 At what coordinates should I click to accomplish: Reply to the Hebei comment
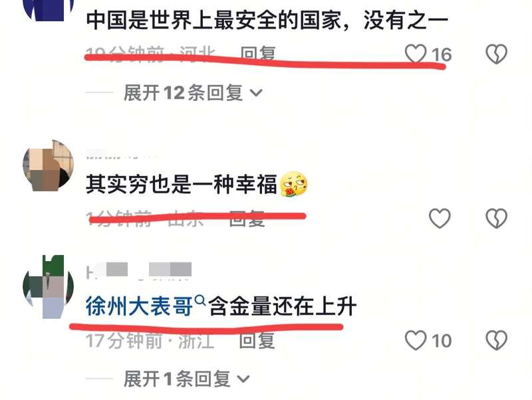tap(258, 53)
